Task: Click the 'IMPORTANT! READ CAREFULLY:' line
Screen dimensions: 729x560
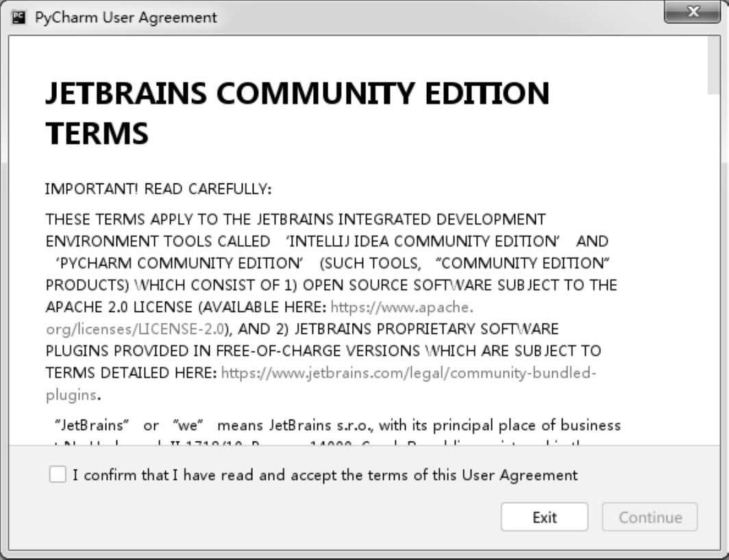Action: click(158, 189)
